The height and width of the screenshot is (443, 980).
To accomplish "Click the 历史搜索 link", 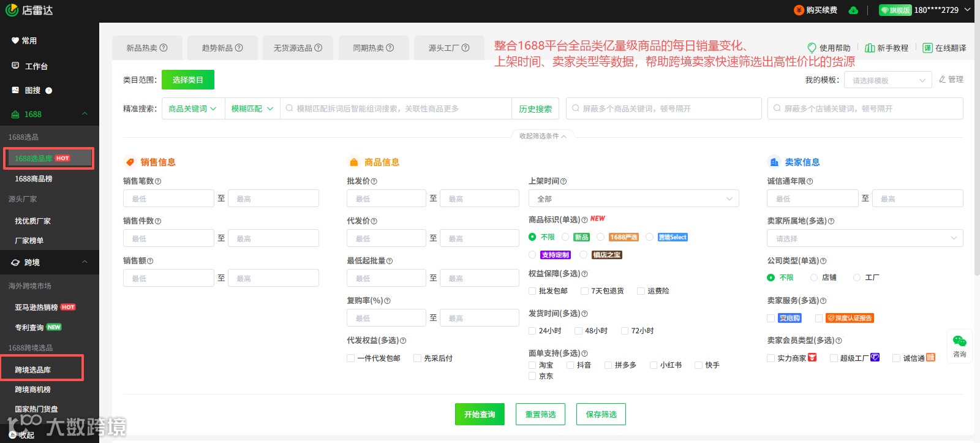I will 535,109.
